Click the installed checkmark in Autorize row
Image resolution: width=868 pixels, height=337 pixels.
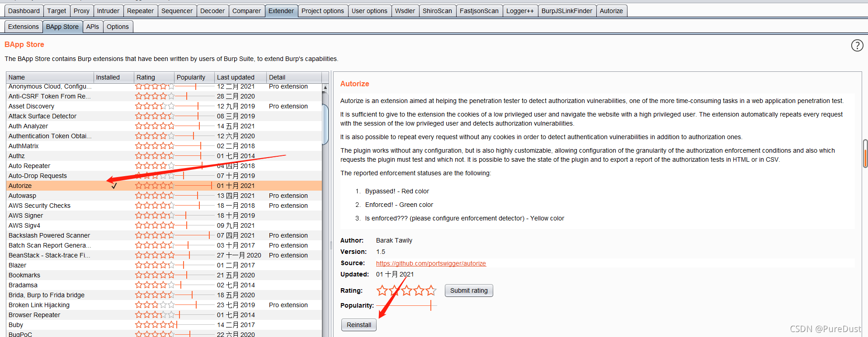[x=114, y=186]
